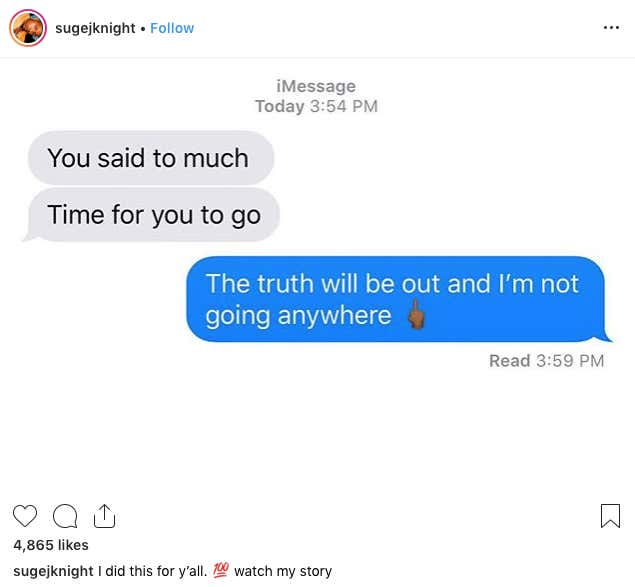
Task: Click the 'Today 3:54 PM' timestamp
Action: pyautogui.click(x=316, y=106)
